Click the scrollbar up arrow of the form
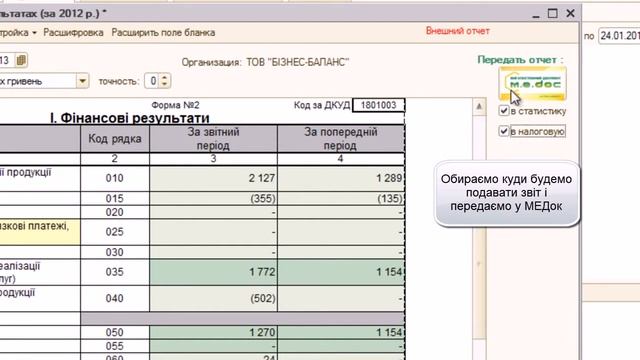The height and width of the screenshot is (360, 640). [x=479, y=107]
